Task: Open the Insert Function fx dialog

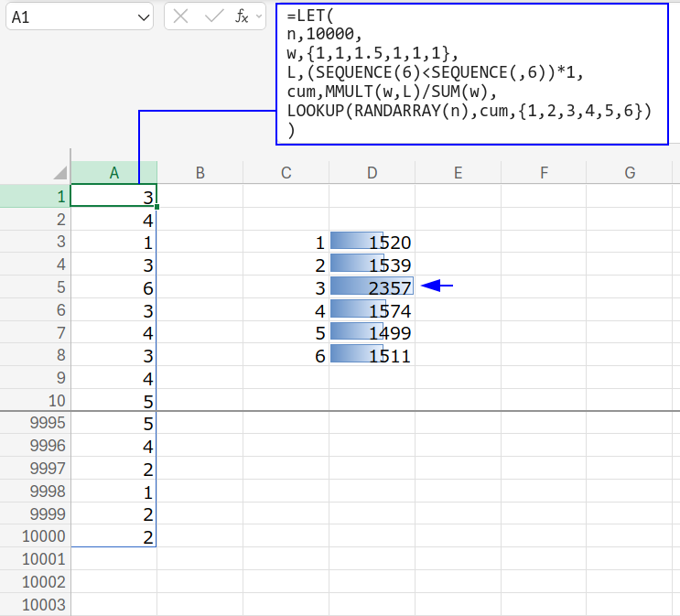Action: 242,16
